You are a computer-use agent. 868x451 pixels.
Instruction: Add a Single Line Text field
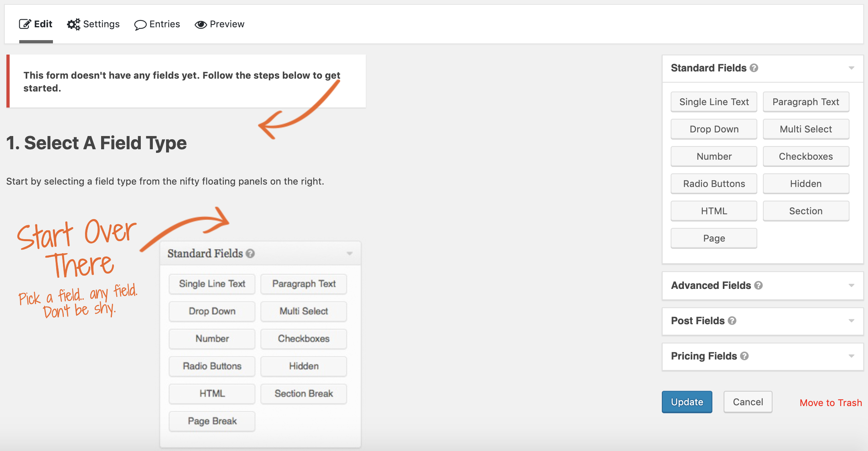pos(714,102)
